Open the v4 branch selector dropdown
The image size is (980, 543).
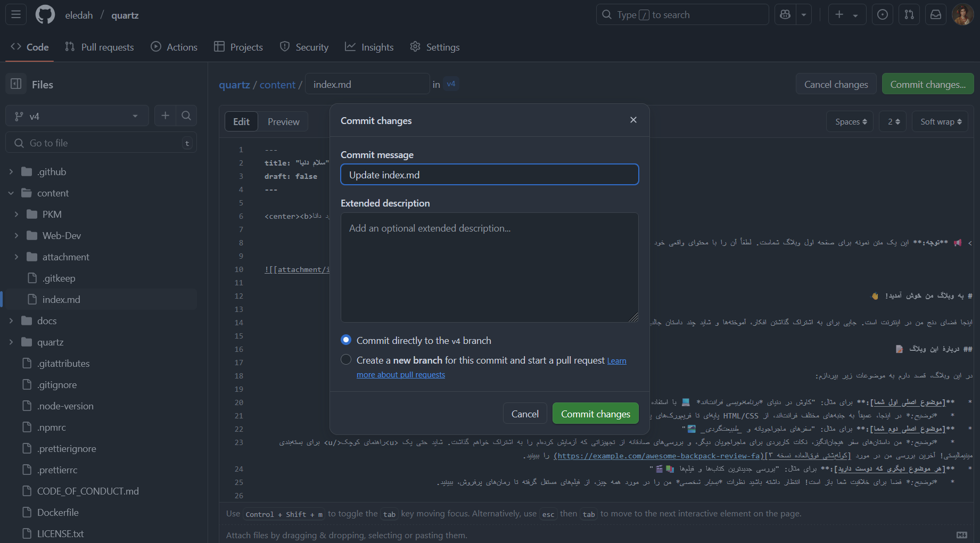(x=77, y=116)
